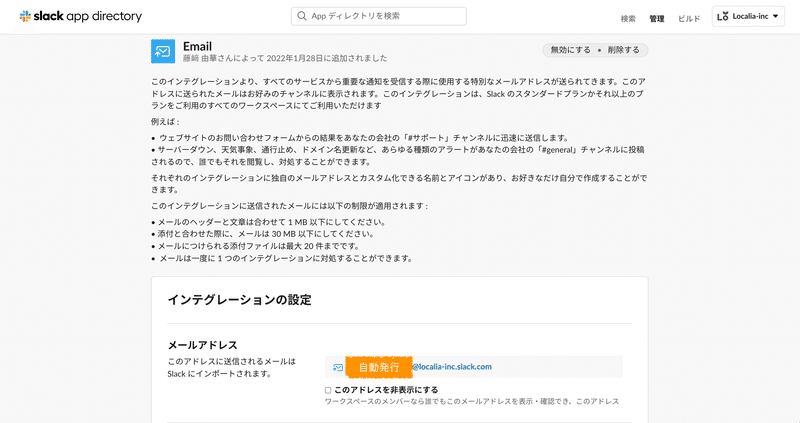This screenshot has height=423, width=800.
Task: Click the Email app title
Action: 197,46
